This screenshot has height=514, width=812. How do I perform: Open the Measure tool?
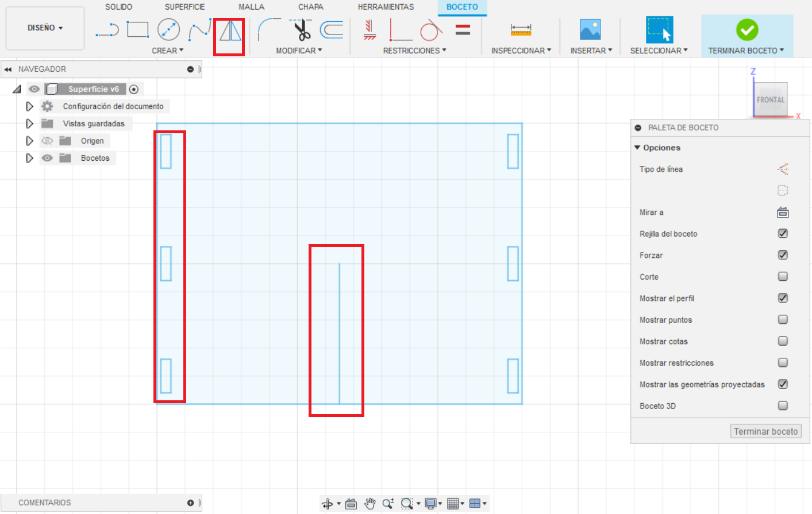click(x=521, y=29)
